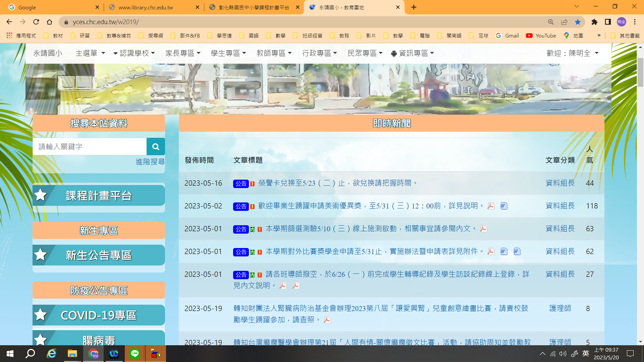Open volume control in system tray
Image resolution: width=644 pixels, height=362 pixels.
click(563, 354)
